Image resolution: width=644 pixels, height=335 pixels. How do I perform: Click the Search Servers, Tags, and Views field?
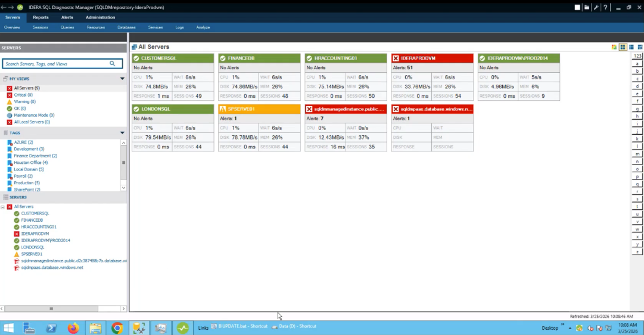tap(63, 64)
